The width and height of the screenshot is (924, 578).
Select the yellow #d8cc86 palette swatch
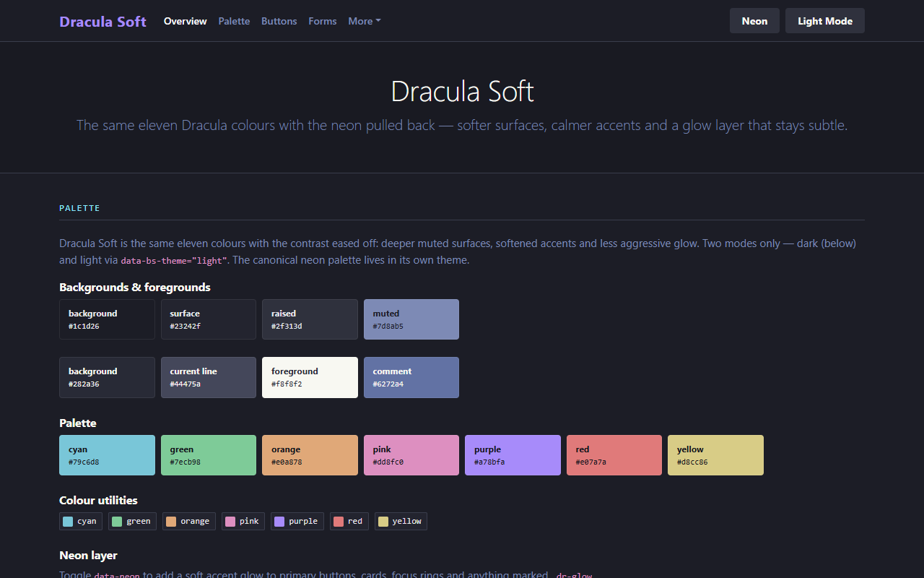[715, 455]
